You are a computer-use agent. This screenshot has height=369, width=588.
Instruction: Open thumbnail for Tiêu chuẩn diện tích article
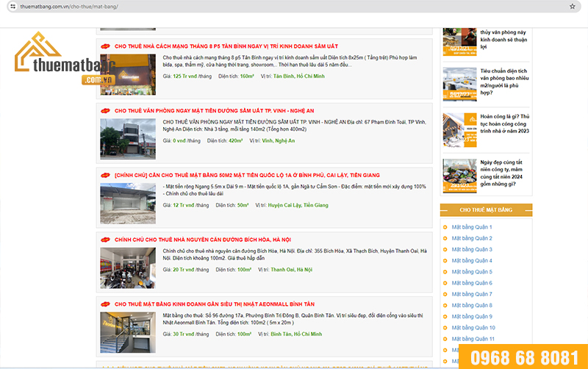click(x=460, y=85)
